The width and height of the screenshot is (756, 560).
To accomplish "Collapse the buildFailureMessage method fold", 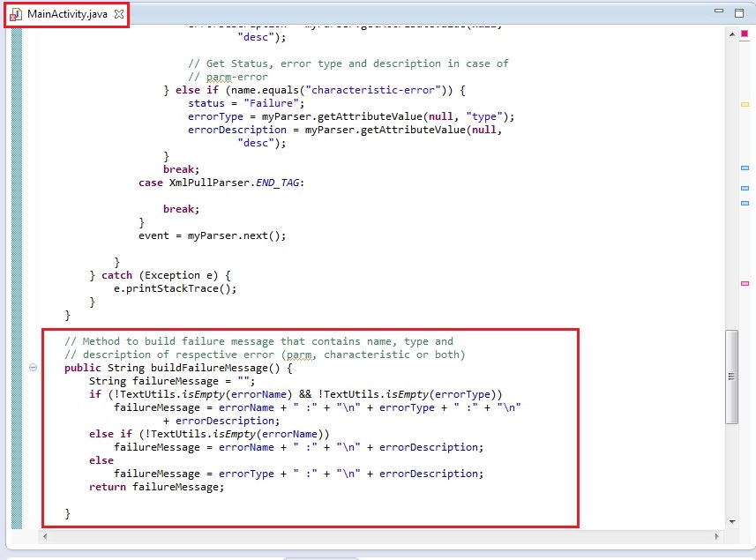I will [x=33, y=368].
